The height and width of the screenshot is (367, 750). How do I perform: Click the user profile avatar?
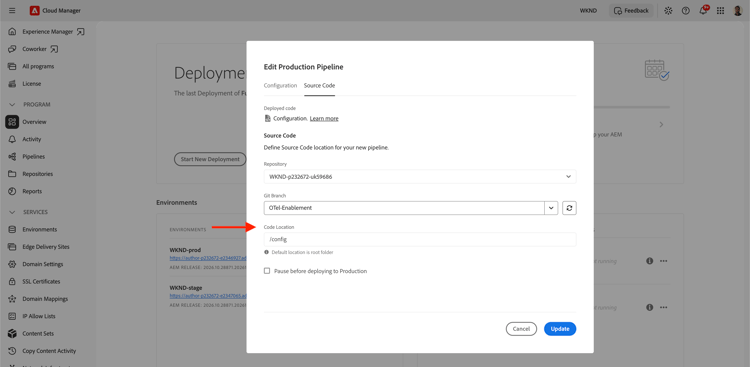738,11
